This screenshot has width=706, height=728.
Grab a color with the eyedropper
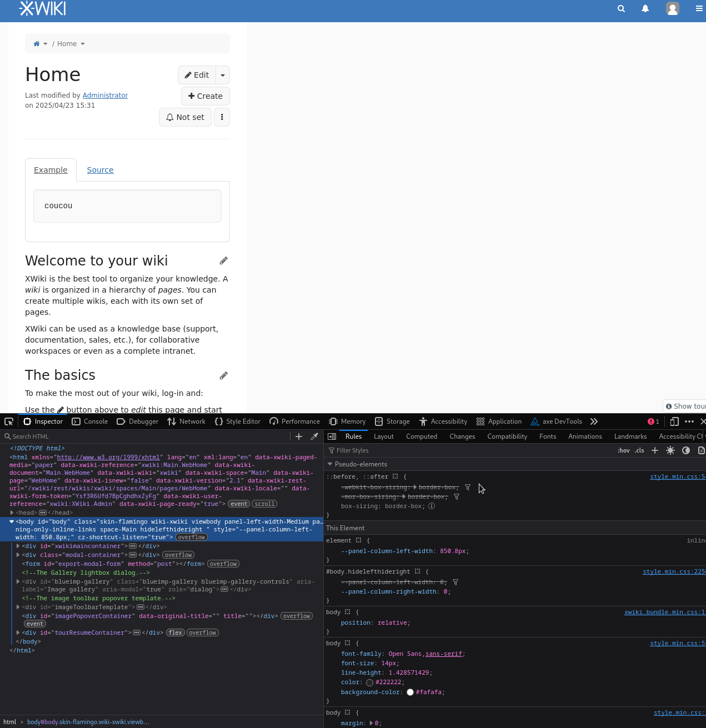point(314,436)
